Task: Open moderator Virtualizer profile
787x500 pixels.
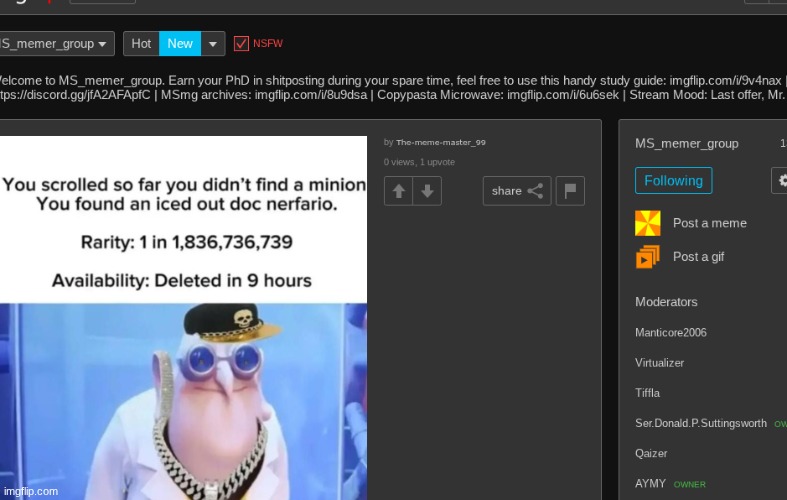Action: pyautogui.click(x=660, y=362)
